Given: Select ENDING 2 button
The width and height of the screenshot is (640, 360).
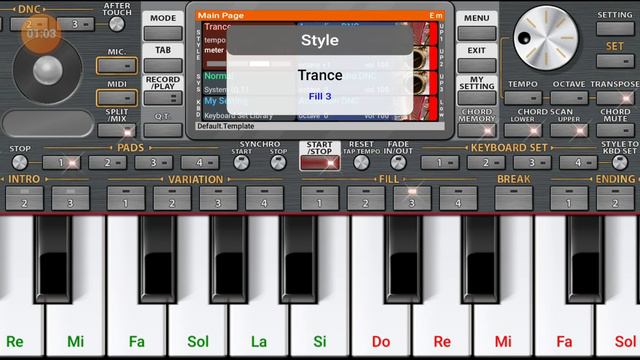Looking at the screenshot, I should (x=615, y=198).
